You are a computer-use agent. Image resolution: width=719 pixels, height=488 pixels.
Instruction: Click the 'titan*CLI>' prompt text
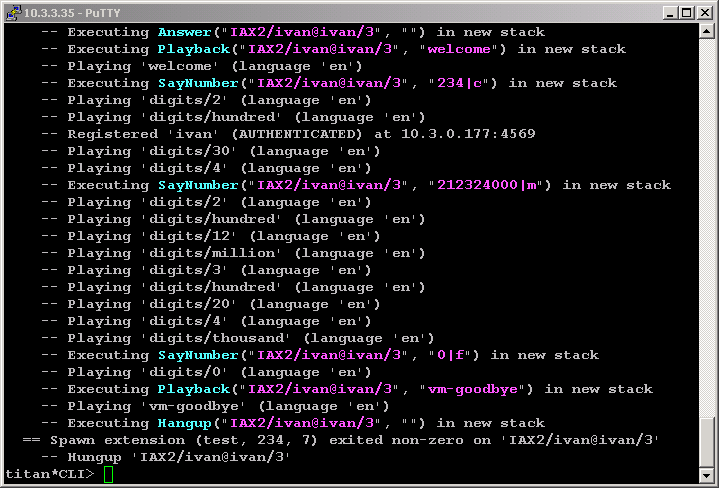click(x=50, y=474)
